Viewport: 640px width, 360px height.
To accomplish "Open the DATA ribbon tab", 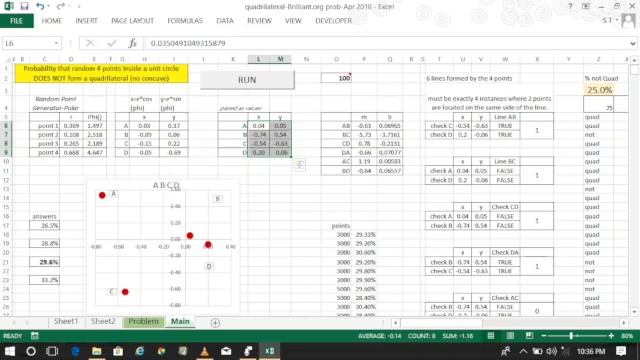I will [x=224, y=21].
